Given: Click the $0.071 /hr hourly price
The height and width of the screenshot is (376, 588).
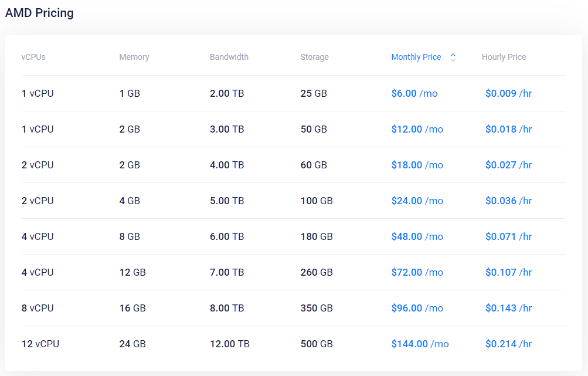Looking at the screenshot, I should click(508, 236).
